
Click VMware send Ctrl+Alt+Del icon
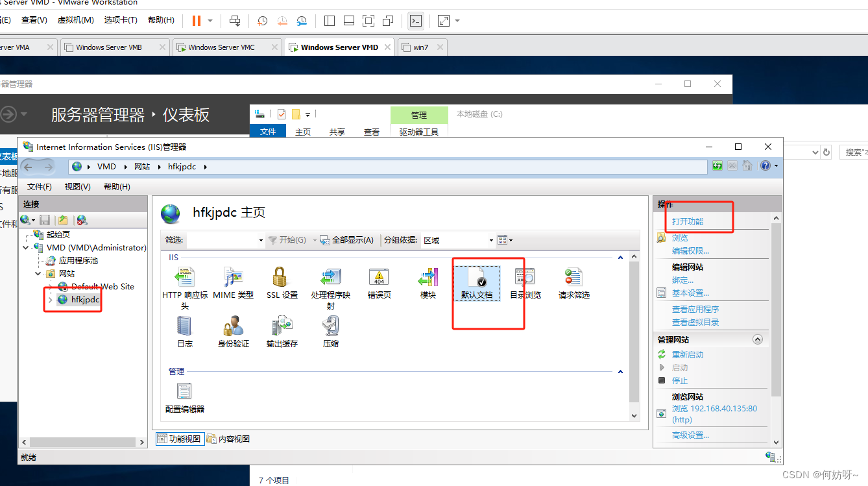[235, 21]
